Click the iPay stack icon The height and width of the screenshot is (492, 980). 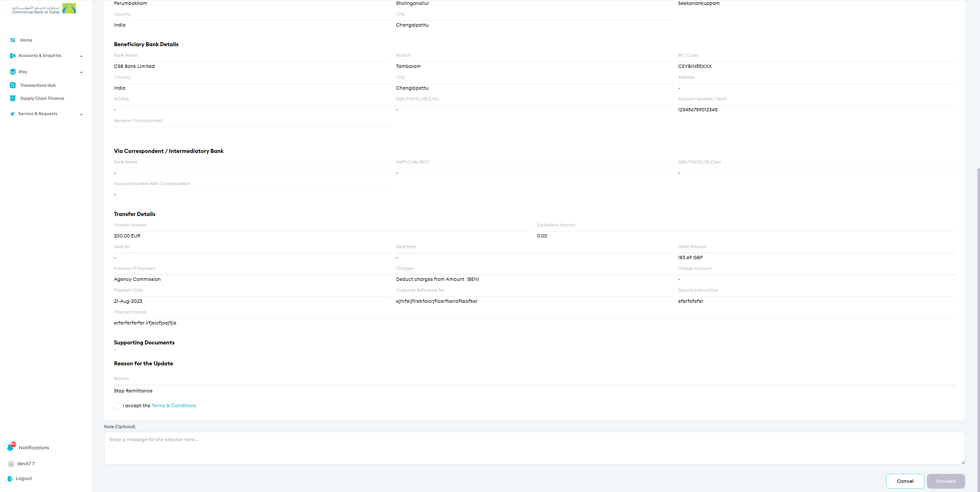(x=13, y=71)
